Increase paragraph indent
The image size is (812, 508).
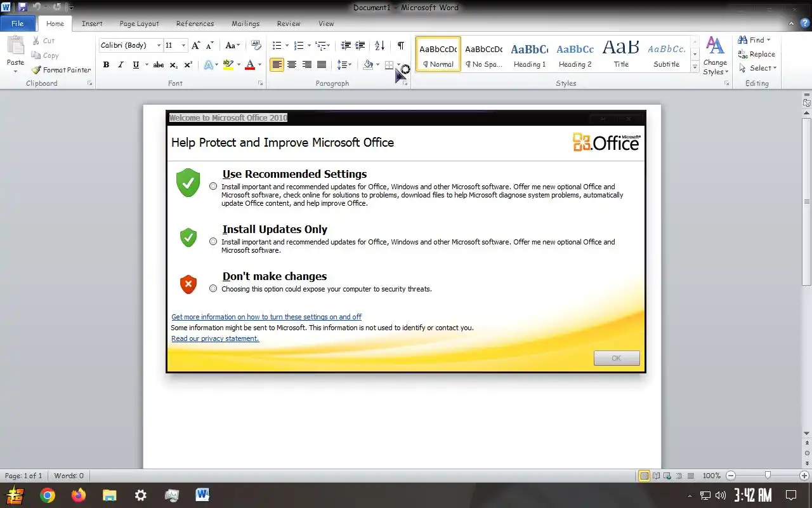click(360, 45)
